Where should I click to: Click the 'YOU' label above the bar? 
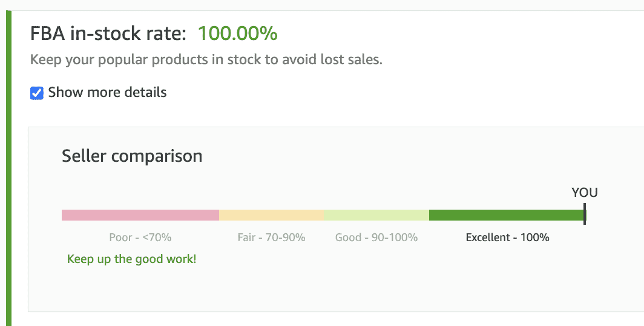point(584,193)
